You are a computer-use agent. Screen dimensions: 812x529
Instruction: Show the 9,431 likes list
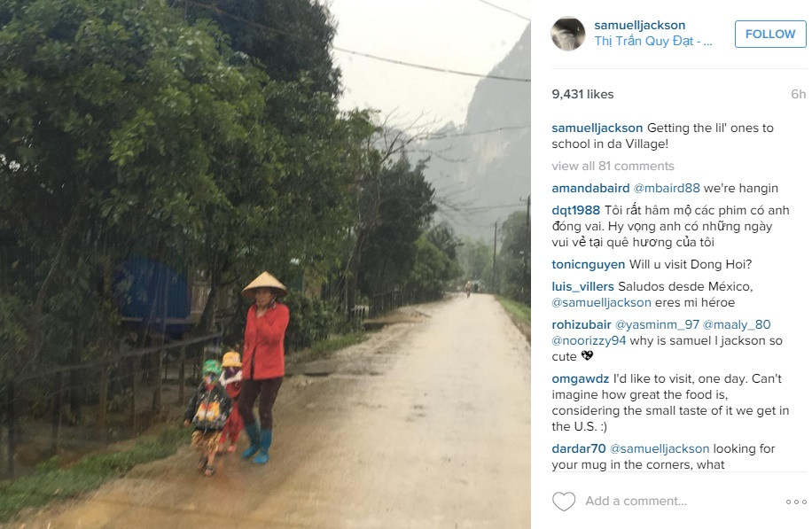coord(582,94)
